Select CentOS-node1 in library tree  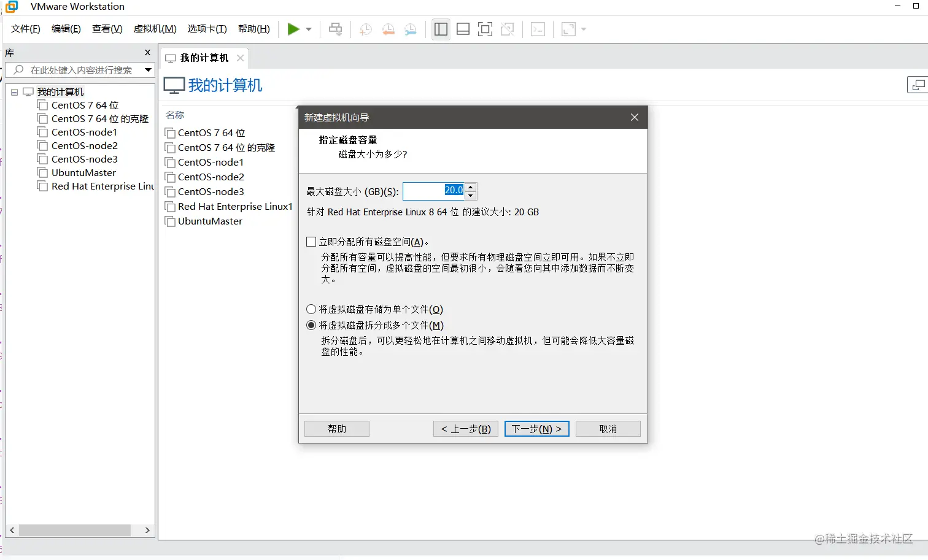(x=84, y=132)
